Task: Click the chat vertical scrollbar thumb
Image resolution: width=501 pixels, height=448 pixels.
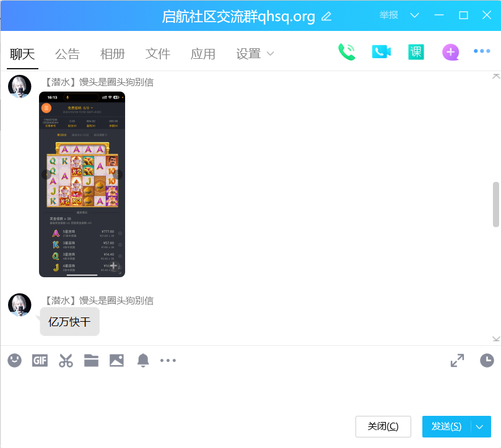Action: coord(496,204)
